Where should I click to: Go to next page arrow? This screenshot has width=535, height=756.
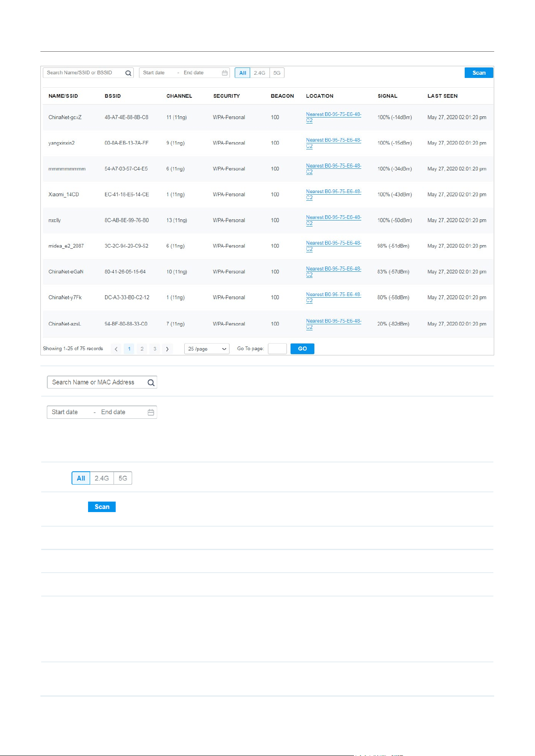pos(167,349)
